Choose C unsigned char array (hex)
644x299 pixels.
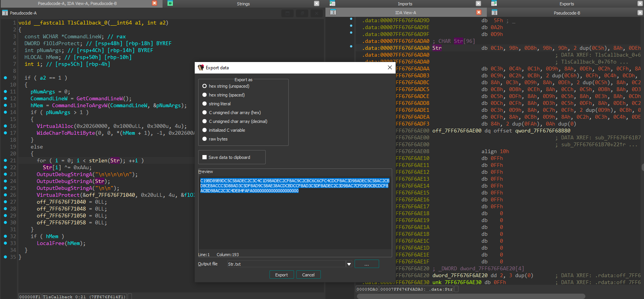click(x=232, y=113)
